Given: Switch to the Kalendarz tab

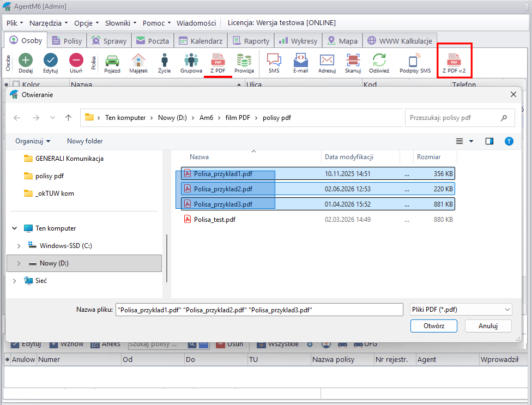Looking at the screenshot, I should coord(201,41).
